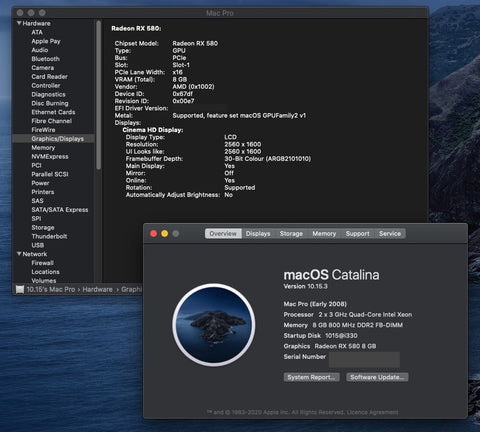
Task: Select Disc Burning in sidebar
Action: coord(50,103)
